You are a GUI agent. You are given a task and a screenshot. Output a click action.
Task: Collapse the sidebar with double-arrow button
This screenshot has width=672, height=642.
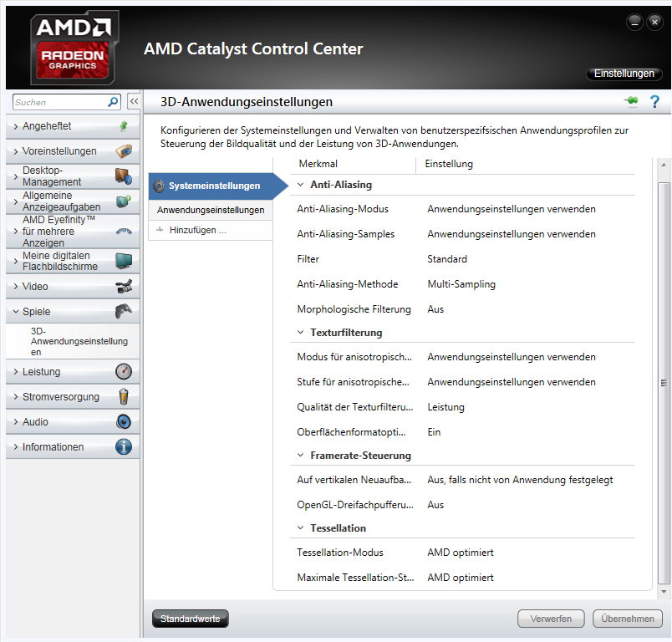pyautogui.click(x=134, y=102)
